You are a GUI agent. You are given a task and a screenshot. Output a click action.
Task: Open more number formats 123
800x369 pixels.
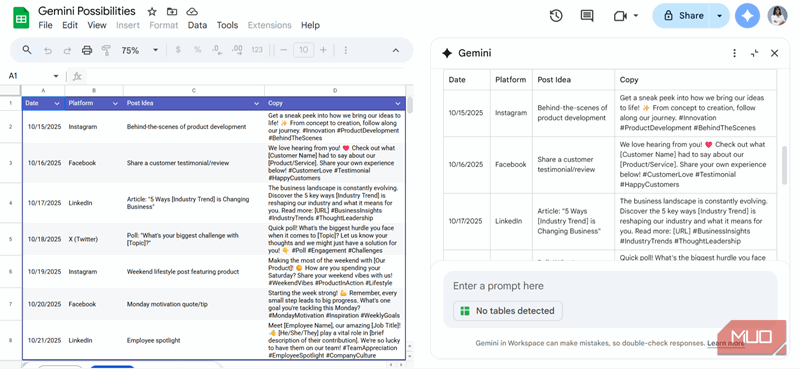click(257, 50)
